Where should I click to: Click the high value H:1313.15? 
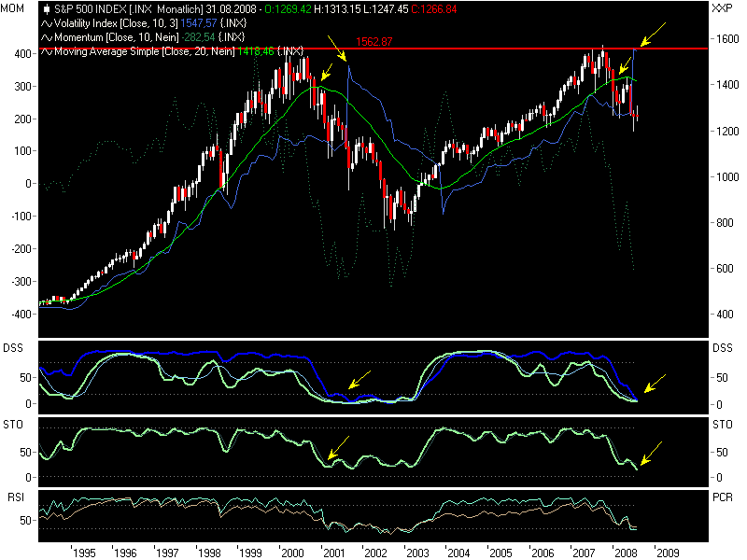tap(338, 9)
